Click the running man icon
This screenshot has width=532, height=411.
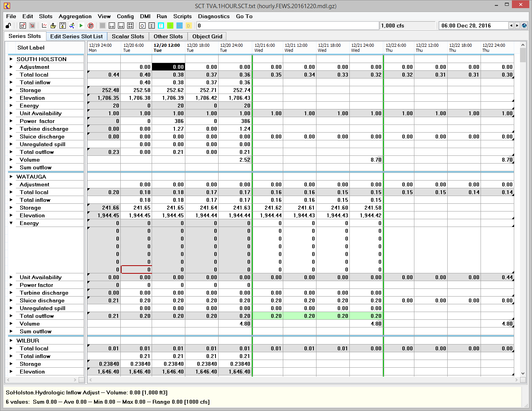72,26
